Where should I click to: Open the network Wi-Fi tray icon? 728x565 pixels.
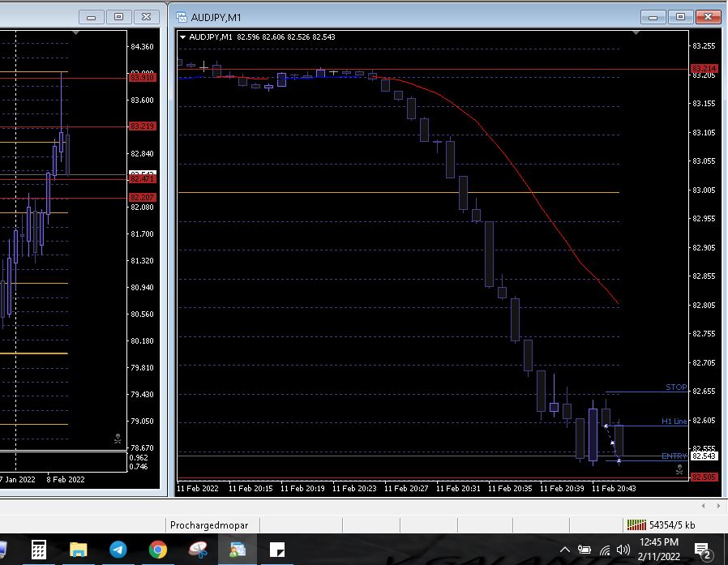coord(605,550)
